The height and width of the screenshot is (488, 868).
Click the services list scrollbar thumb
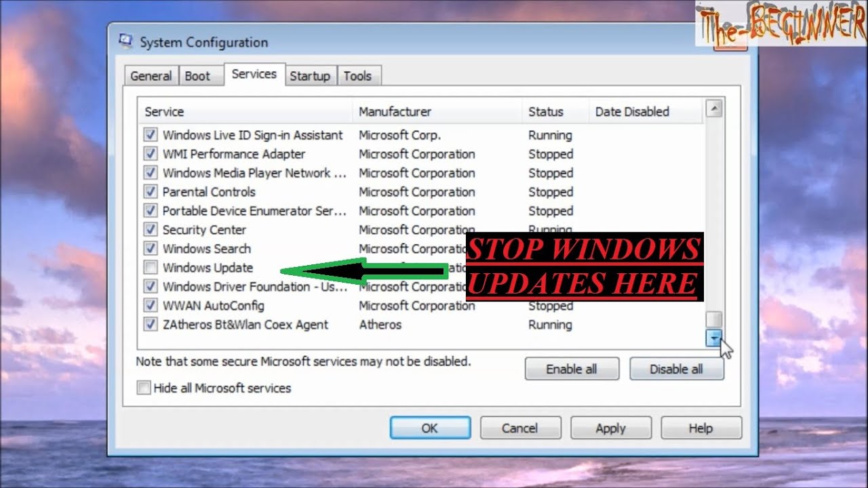tap(714, 319)
